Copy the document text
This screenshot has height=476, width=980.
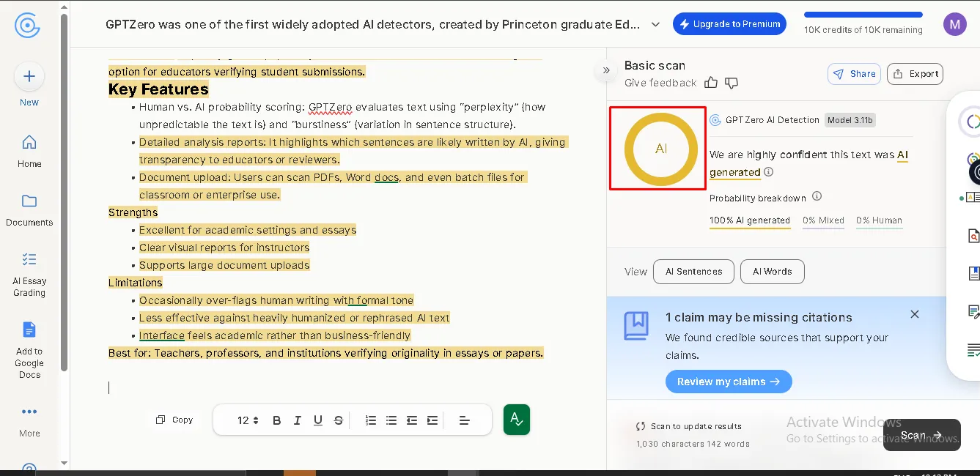(x=174, y=420)
